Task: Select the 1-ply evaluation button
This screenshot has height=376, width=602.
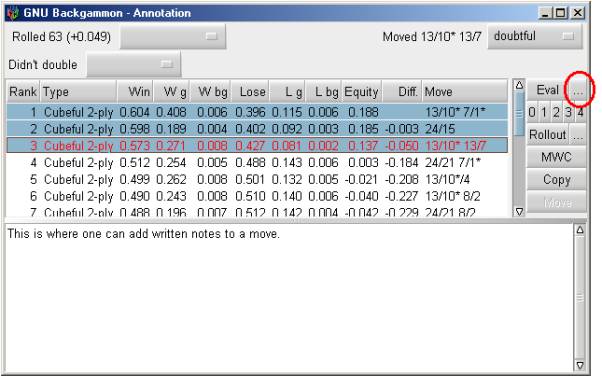Action: point(544,113)
